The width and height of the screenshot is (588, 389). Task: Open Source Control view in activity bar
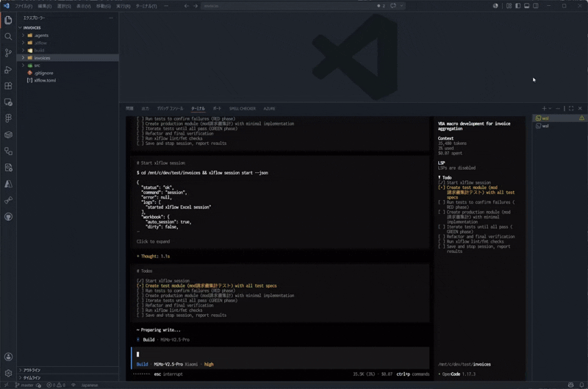coord(8,53)
